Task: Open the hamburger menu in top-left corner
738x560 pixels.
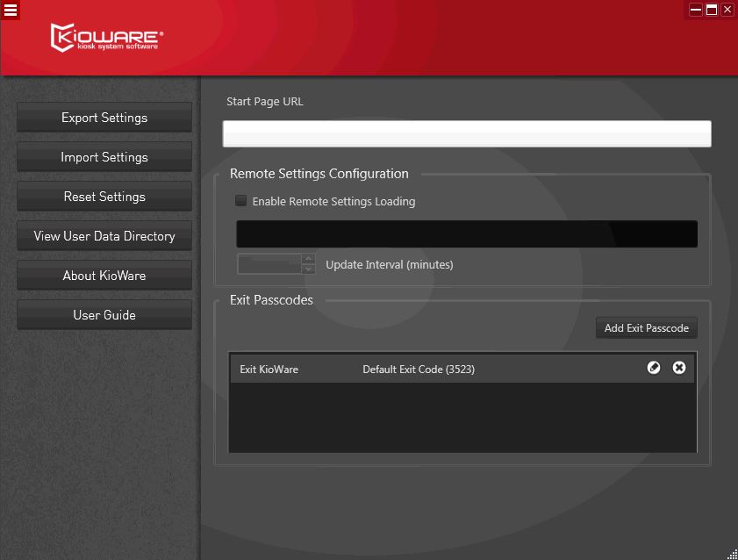Action: tap(11, 10)
